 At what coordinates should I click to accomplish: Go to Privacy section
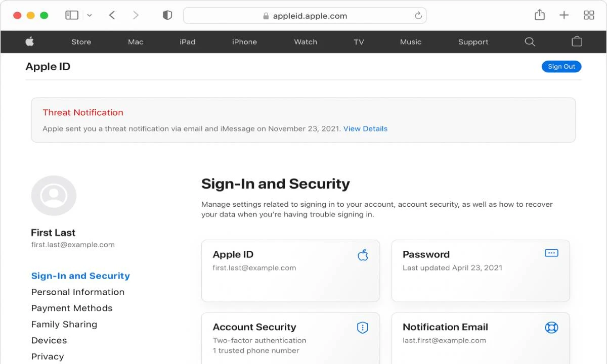coord(48,356)
